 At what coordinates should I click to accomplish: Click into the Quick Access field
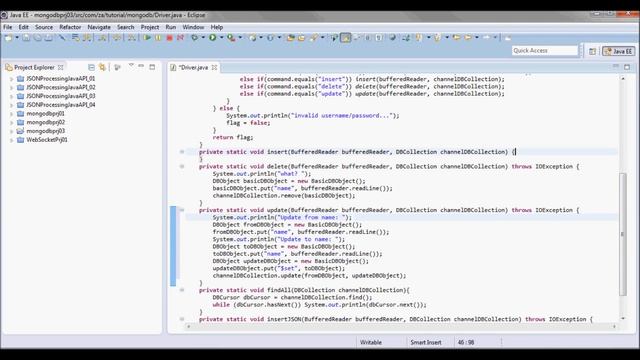(x=544, y=51)
